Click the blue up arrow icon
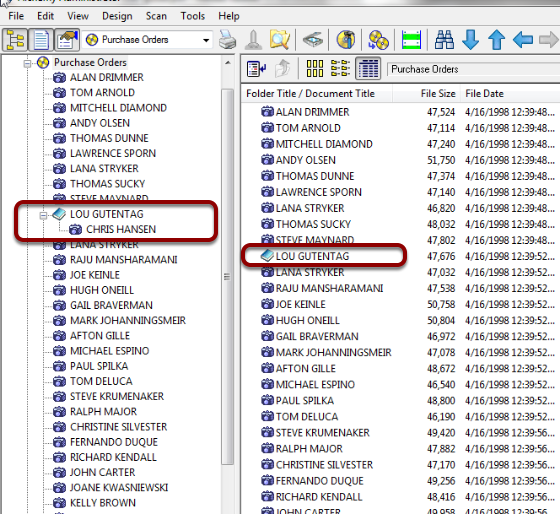Viewport: 560px width, 514px height. pyautogui.click(x=496, y=40)
